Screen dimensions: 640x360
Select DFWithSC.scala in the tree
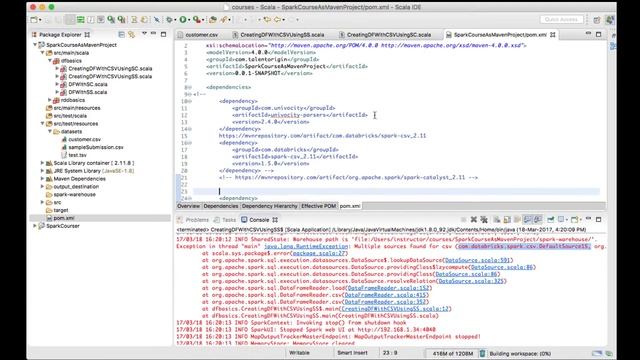(x=88, y=84)
